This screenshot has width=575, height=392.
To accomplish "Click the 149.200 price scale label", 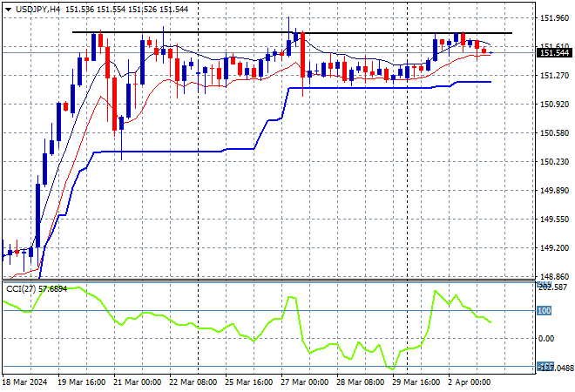I will [x=554, y=248].
